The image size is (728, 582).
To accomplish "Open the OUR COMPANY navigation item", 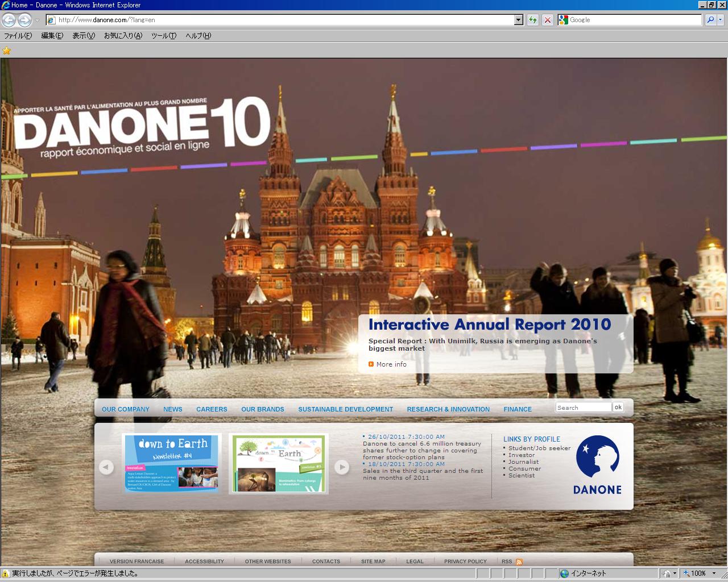I will coord(126,409).
